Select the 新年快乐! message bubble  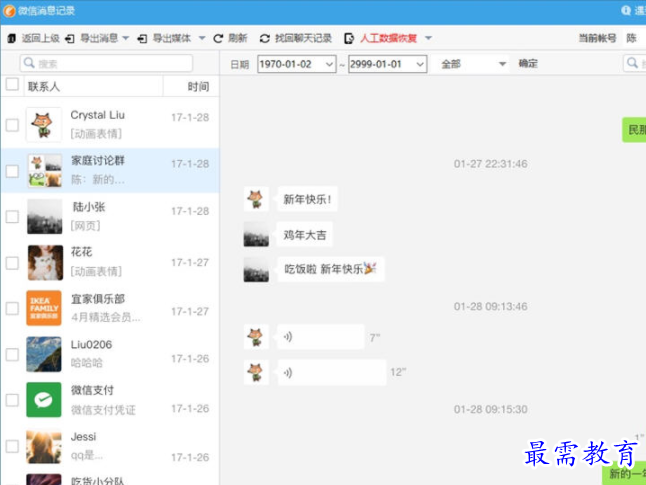[x=307, y=199]
